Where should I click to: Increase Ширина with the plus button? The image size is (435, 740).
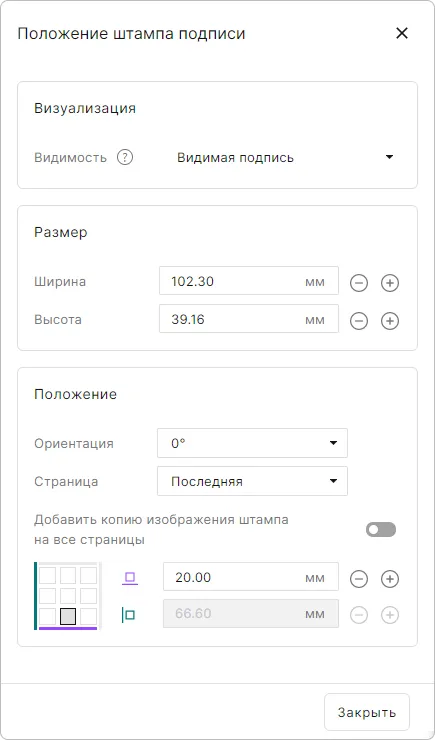point(390,283)
